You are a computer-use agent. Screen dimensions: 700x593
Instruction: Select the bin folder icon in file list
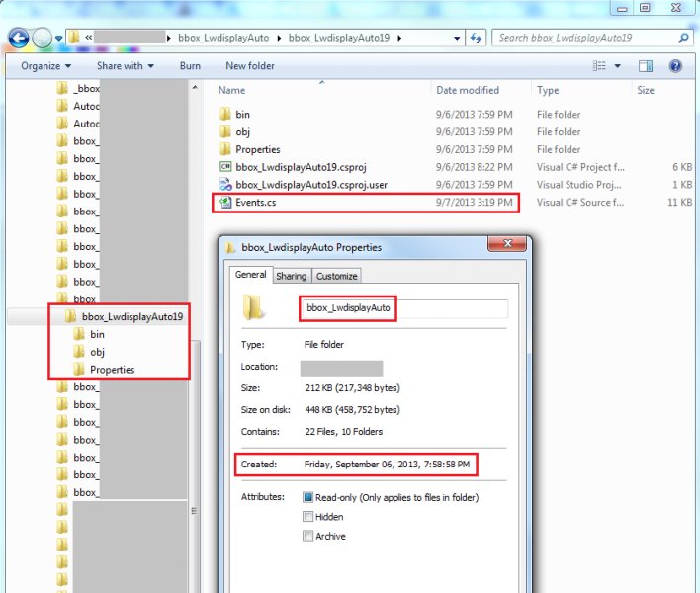[225, 115]
